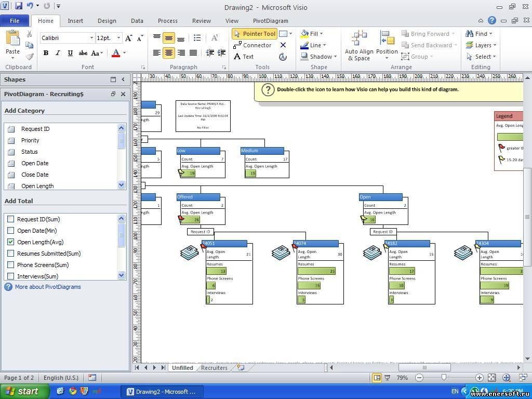Switch to the Insert ribbon tab
Viewport: 532px width, 399px height.
(75, 21)
